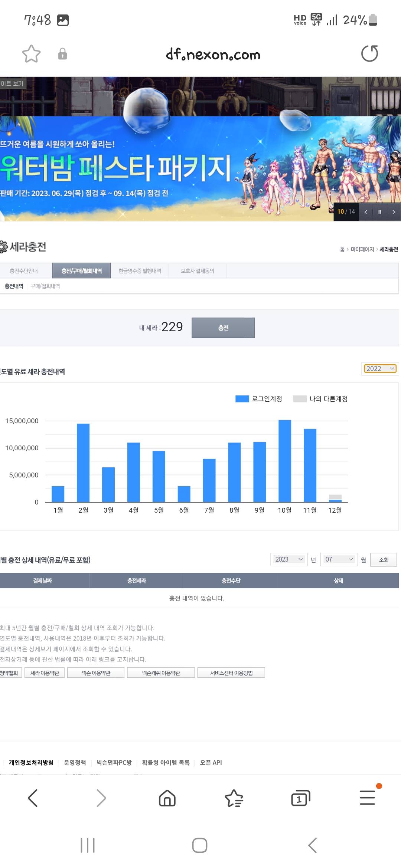This screenshot has width=401, height=868.
Task: Open the 2023 year dropdown
Action: (x=289, y=559)
